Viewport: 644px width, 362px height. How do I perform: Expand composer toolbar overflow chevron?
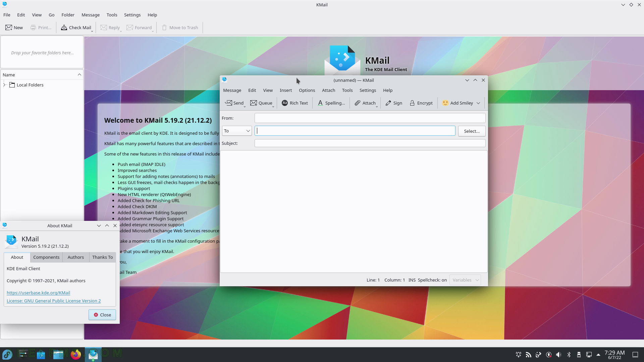point(478,103)
